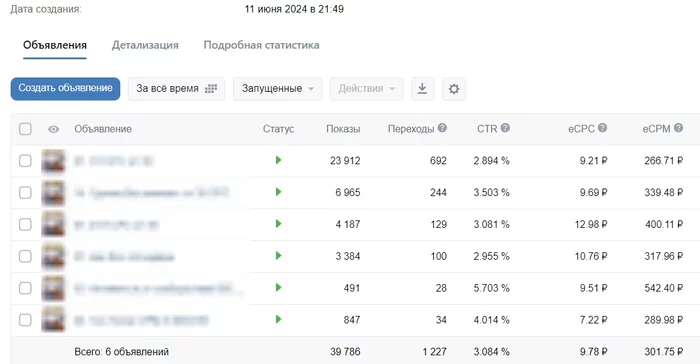
Task: Click play status icon in 6 965 row
Action: pos(278,192)
